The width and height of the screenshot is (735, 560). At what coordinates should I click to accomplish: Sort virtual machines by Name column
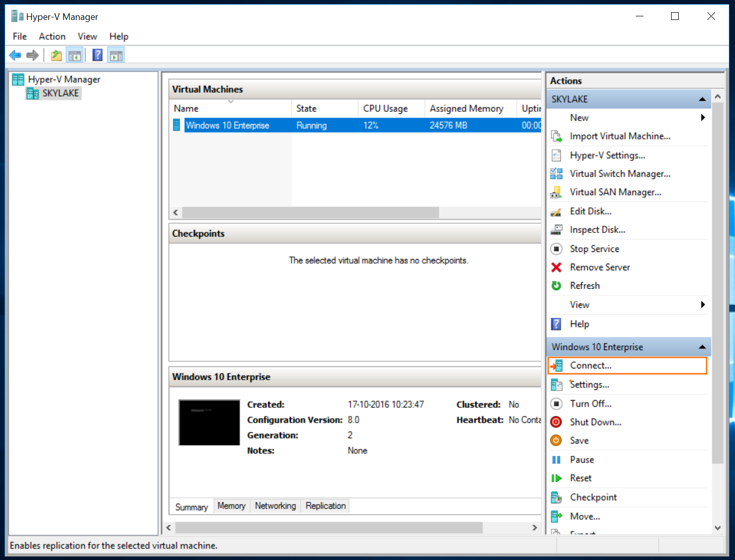coord(231,108)
